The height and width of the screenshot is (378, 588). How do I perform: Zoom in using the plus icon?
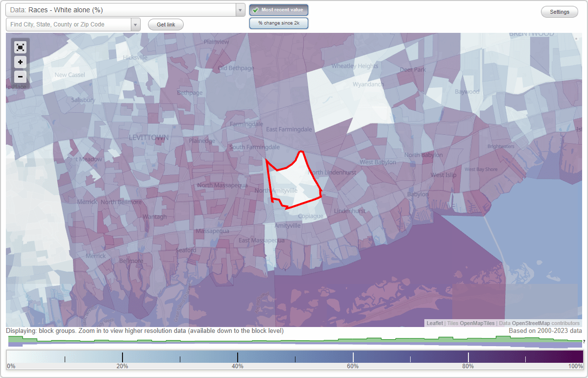click(x=20, y=62)
